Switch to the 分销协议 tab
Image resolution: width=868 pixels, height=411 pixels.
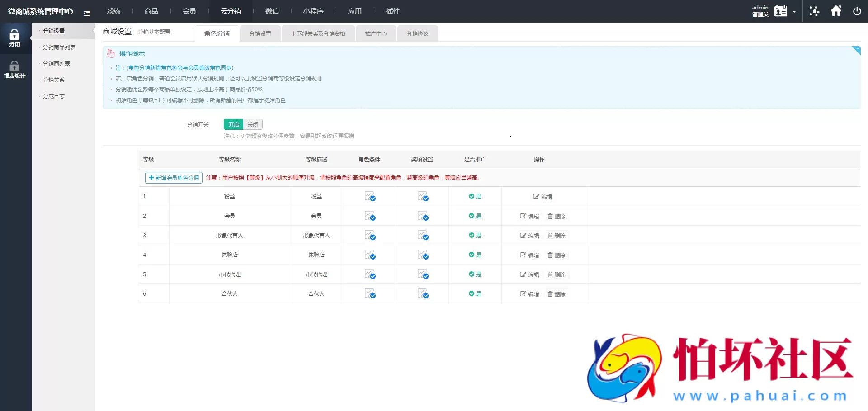pos(417,34)
